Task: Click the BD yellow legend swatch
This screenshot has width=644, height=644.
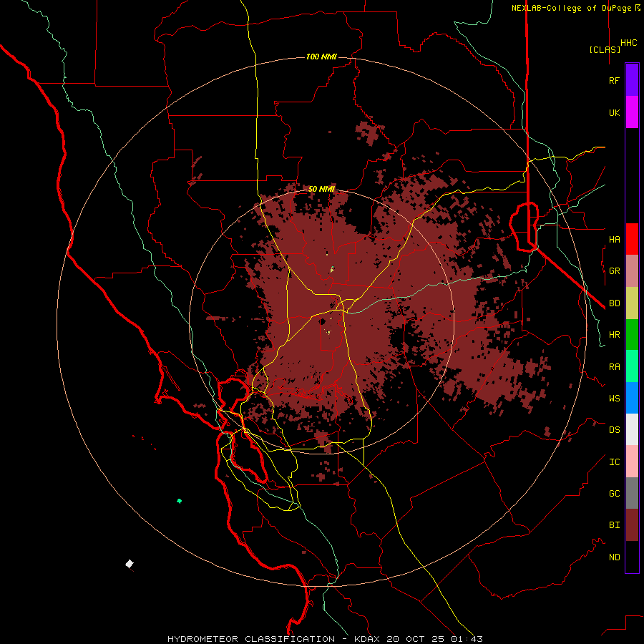Action: (632, 303)
